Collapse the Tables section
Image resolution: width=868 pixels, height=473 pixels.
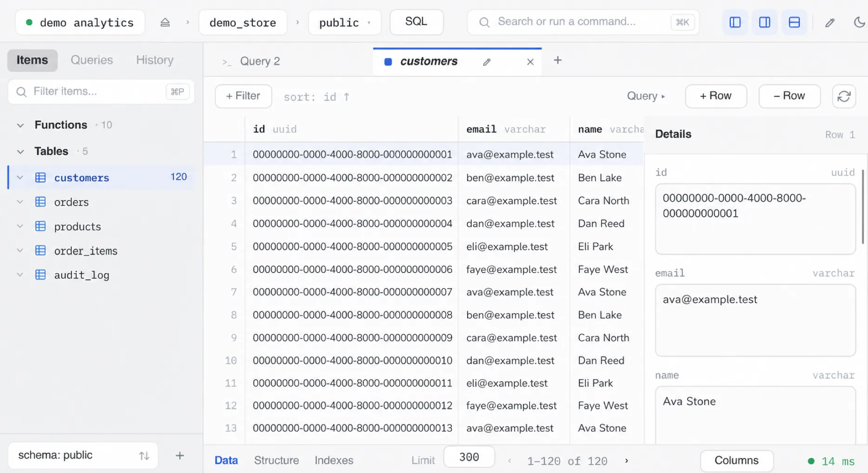coord(20,152)
